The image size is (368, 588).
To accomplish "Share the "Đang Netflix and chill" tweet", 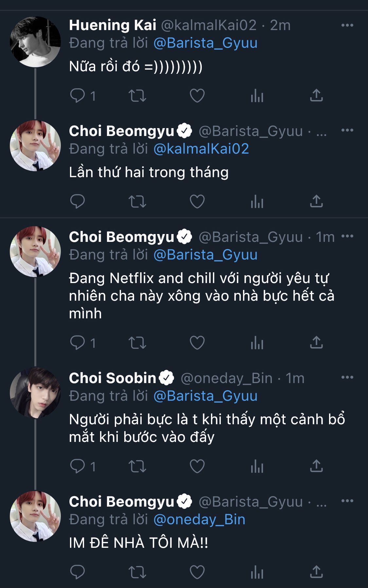I will (316, 343).
